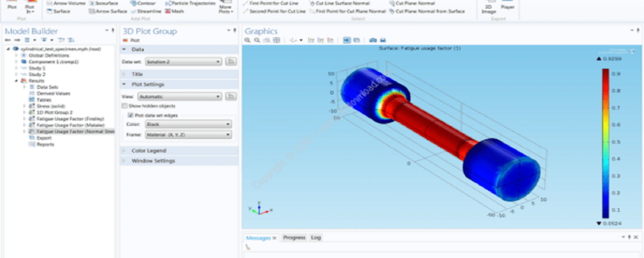Choose Cut Plane Normal
The width and height of the screenshot is (644, 258).
[x=412, y=3]
